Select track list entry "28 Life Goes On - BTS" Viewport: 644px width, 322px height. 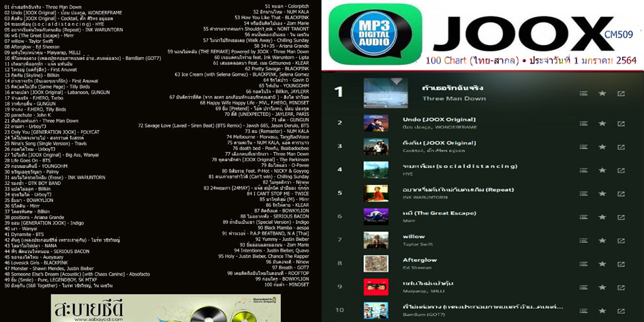27,160
